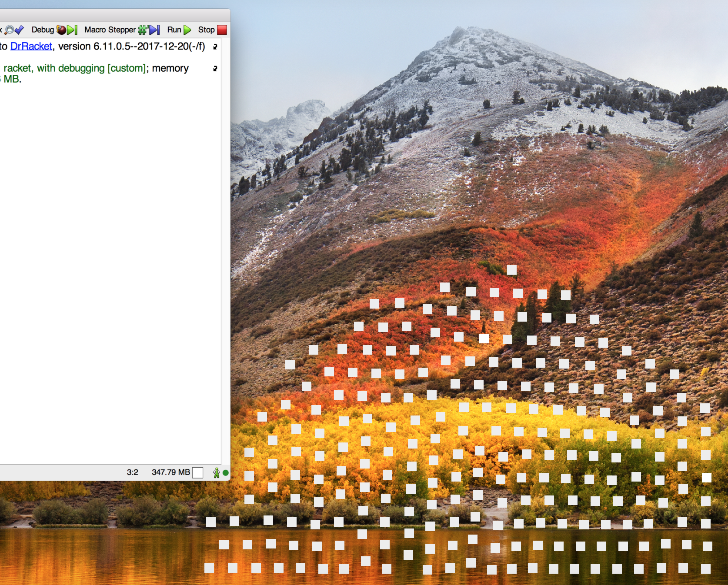Click the vertical scrollbar of the interactions pane
This screenshot has height=585, width=728.
tap(226, 251)
